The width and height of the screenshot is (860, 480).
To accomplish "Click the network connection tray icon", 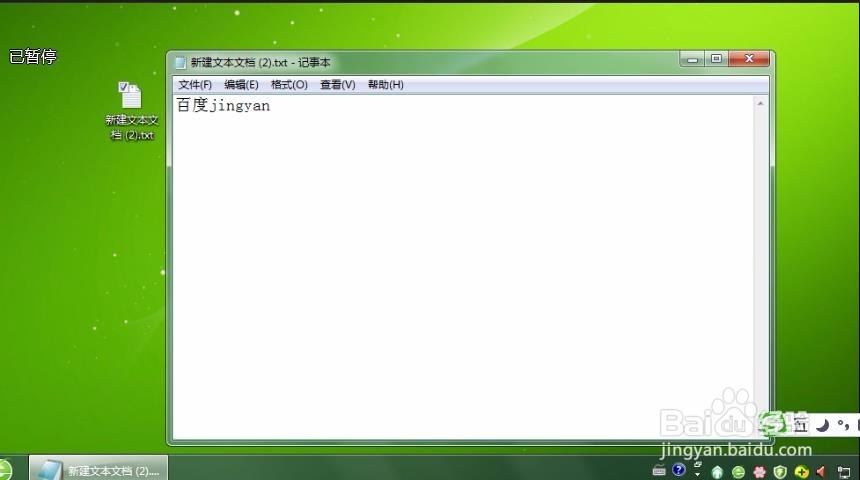I will 844,472.
